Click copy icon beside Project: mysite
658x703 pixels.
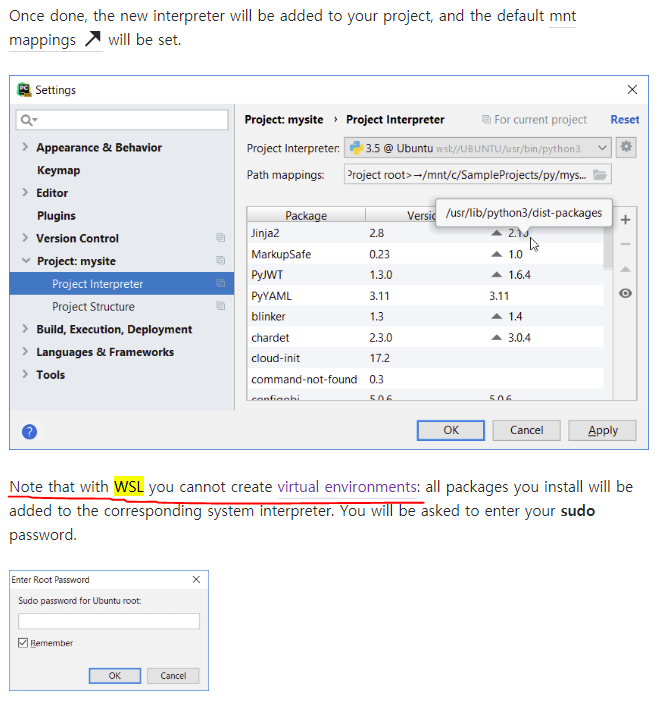click(x=221, y=260)
